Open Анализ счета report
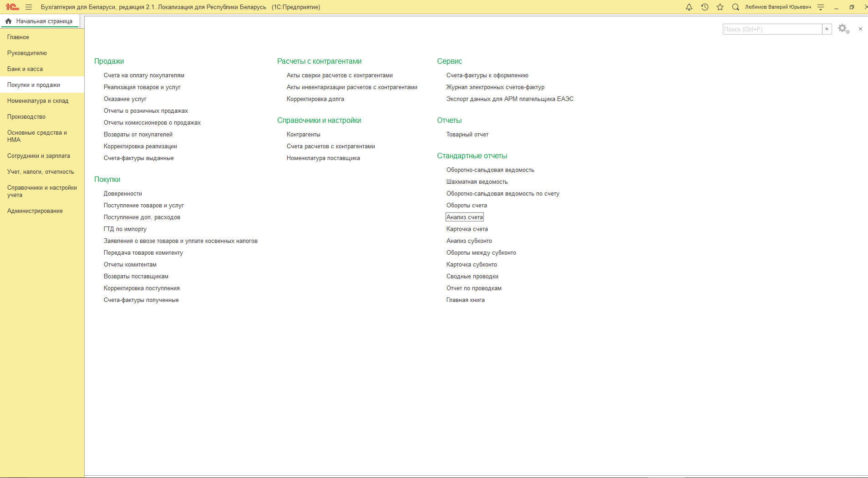The height and width of the screenshot is (478, 868). (x=465, y=217)
